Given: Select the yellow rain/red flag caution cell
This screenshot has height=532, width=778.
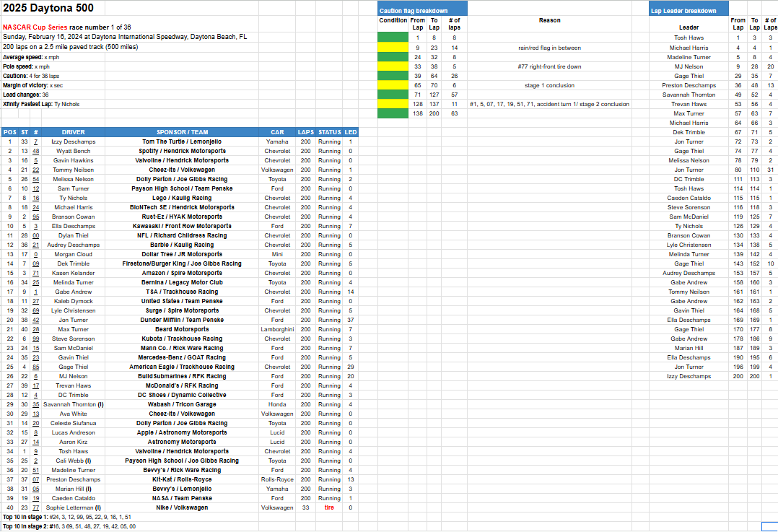Looking at the screenshot, I should 393,48.
